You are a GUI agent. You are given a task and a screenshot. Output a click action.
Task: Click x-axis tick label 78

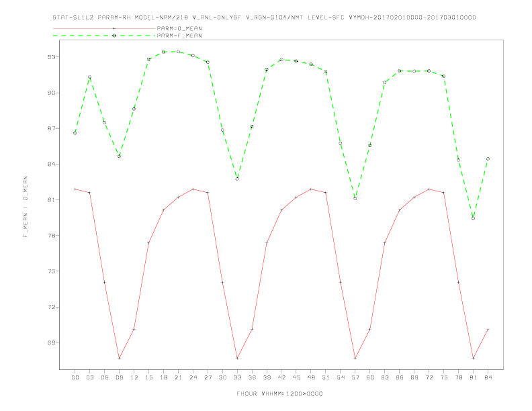tap(458, 377)
